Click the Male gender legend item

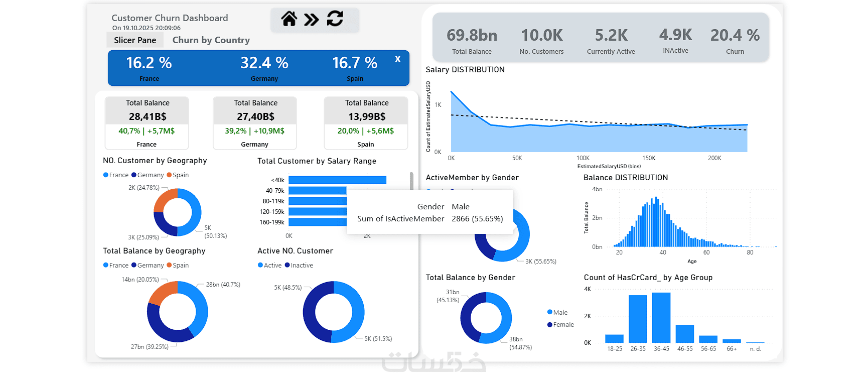[557, 312]
